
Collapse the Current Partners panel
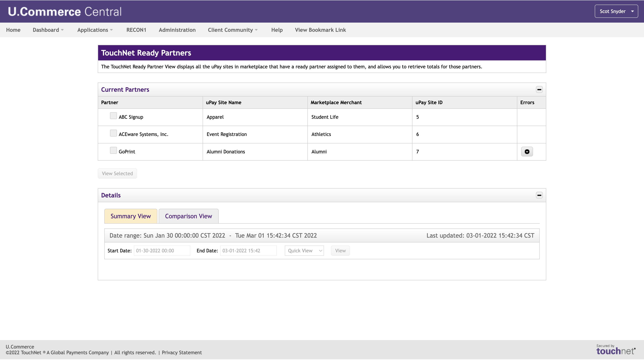[x=539, y=89]
